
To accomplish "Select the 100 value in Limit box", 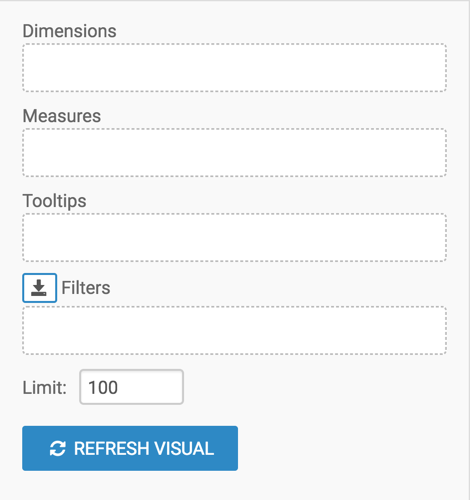I will click(x=103, y=388).
